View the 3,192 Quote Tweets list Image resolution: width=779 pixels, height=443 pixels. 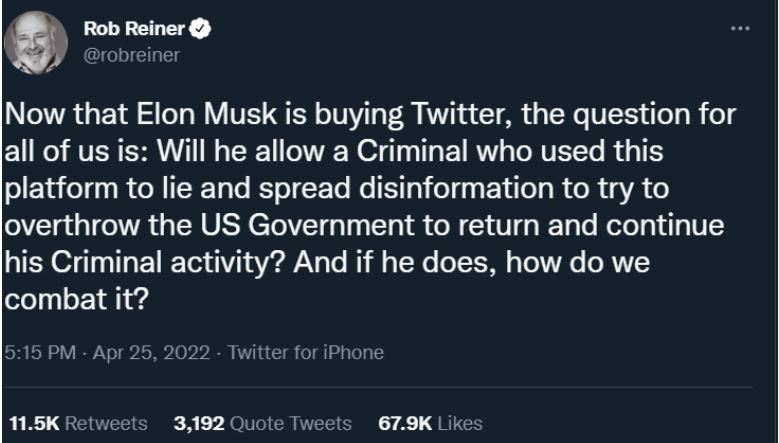(262, 423)
